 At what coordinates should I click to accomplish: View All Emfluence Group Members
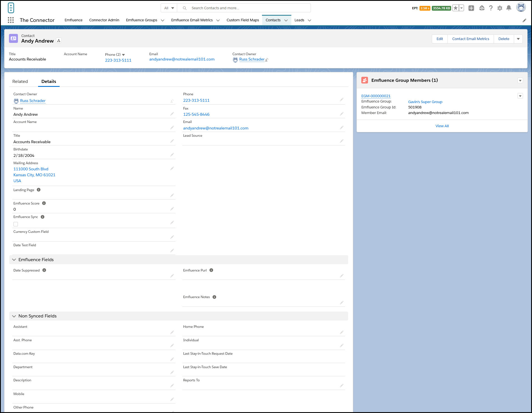pyautogui.click(x=442, y=126)
